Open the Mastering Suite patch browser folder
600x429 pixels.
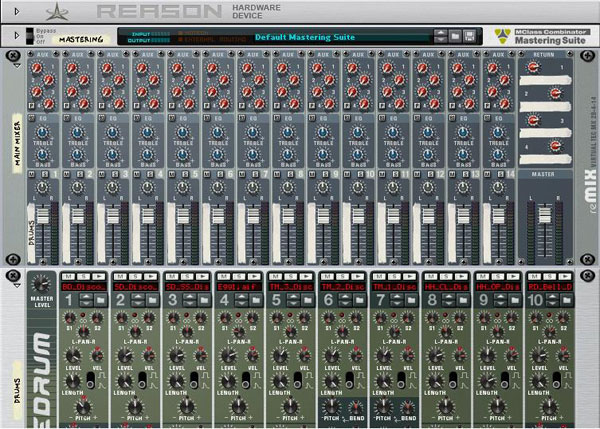point(455,36)
